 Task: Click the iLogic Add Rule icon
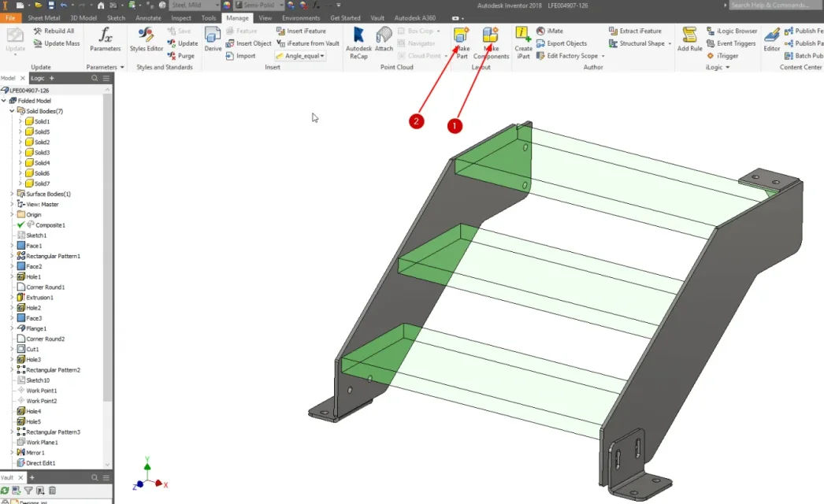pos(689,35)
